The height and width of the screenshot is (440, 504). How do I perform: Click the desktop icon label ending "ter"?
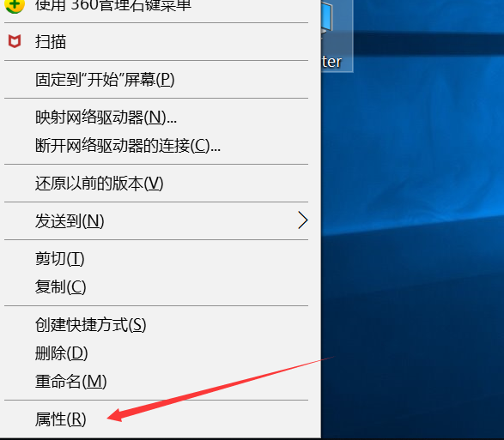click(331, 62)
